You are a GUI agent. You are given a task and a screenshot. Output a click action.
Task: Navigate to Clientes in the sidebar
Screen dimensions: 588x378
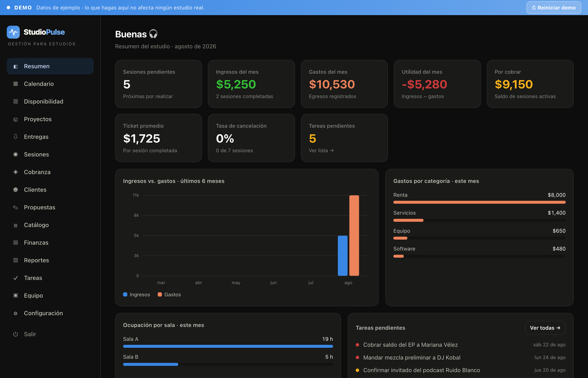click(x=50, y=190)
